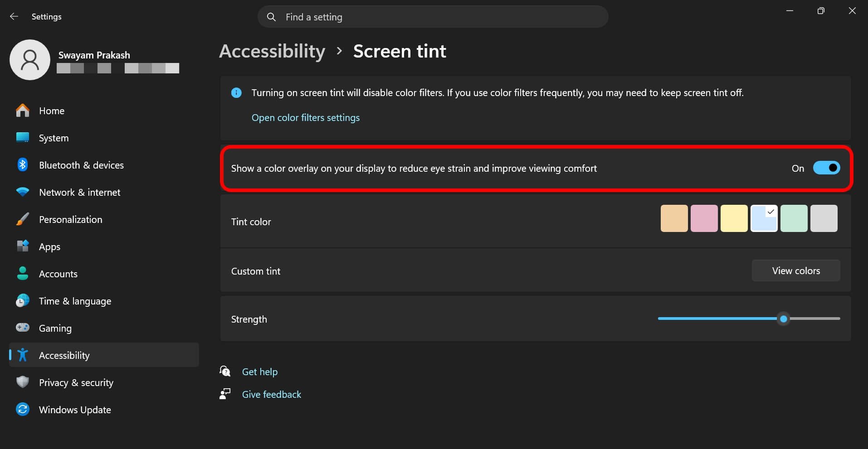Open the Get help link
Image resolution: width=868 pixels, height=449 pixels.
click(260, 372)
